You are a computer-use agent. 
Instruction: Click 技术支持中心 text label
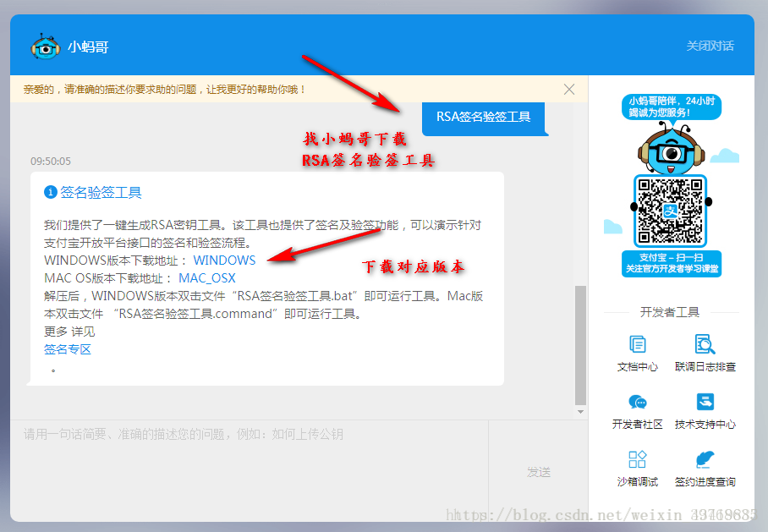click(x=705, y=425)
